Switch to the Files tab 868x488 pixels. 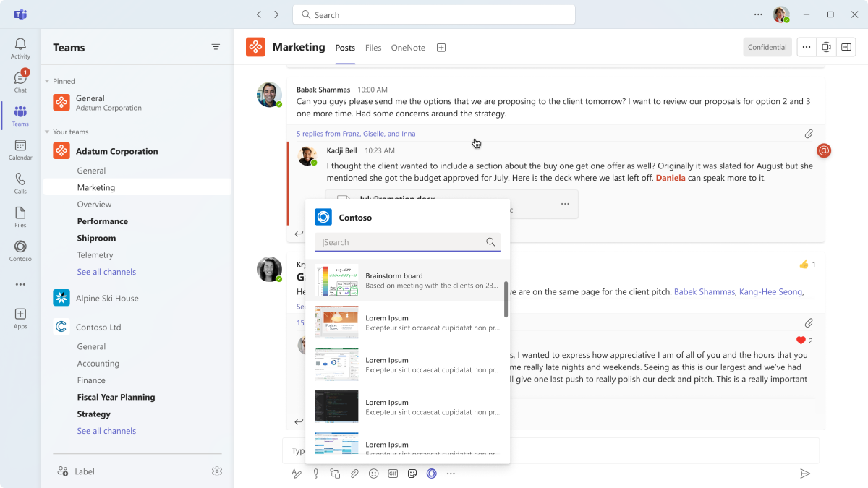click(373, 48)
